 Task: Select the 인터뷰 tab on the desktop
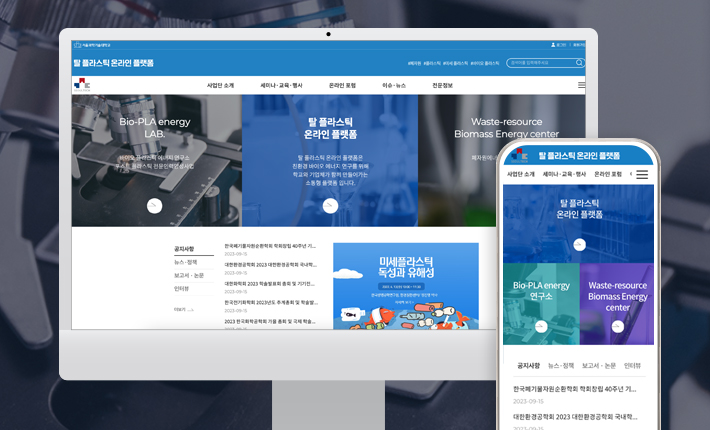pos(182,288)
